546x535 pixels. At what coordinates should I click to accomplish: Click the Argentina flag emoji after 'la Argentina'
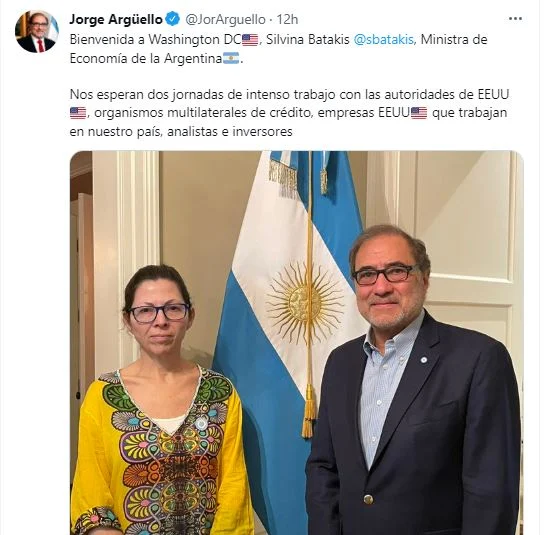231,58
